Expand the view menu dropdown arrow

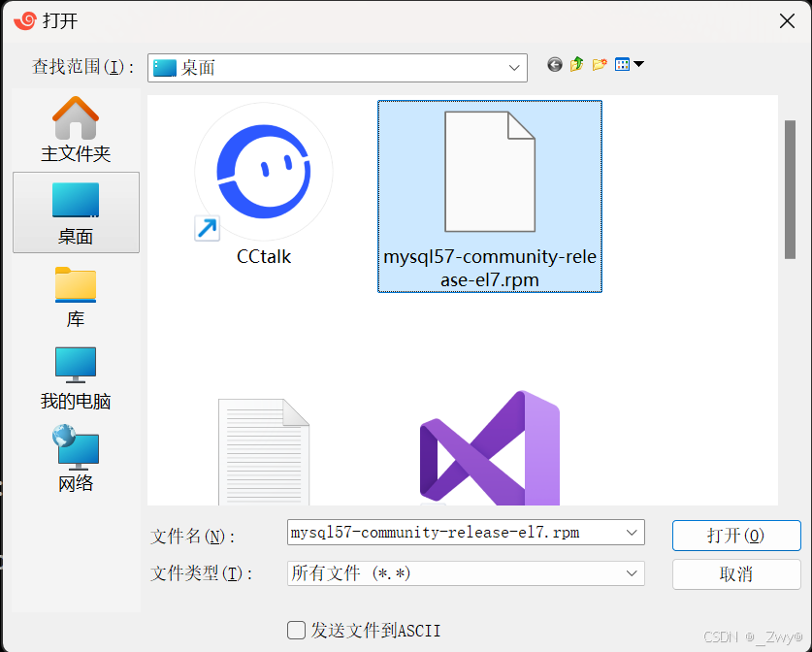pos(639,64)
